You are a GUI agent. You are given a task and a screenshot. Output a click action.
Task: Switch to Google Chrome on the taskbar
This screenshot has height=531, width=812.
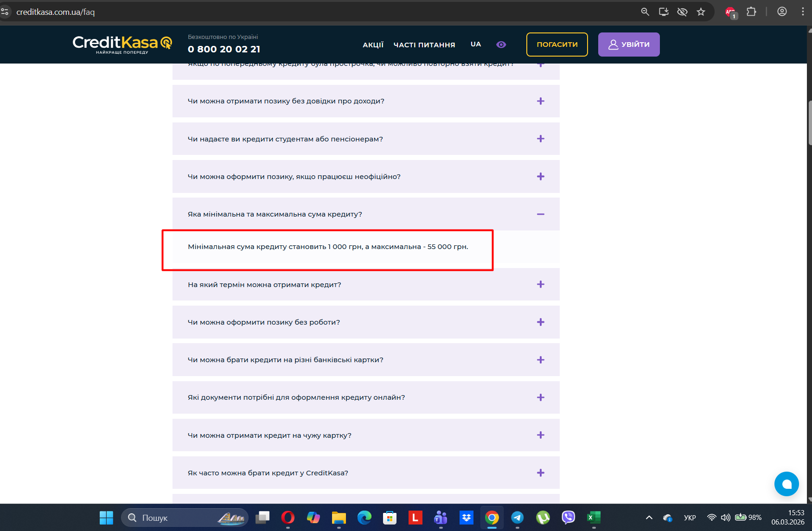point(492,518)
